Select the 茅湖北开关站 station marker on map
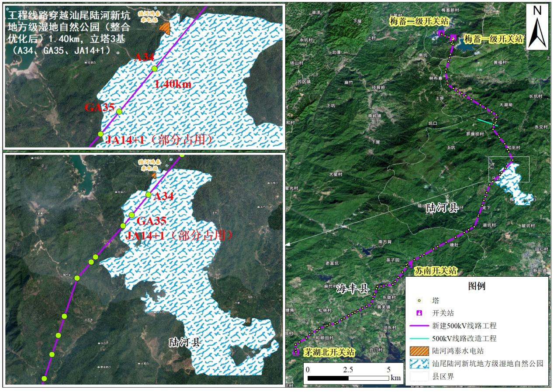The height and width of the screenshot is (392, 554). tap(296, 352)
